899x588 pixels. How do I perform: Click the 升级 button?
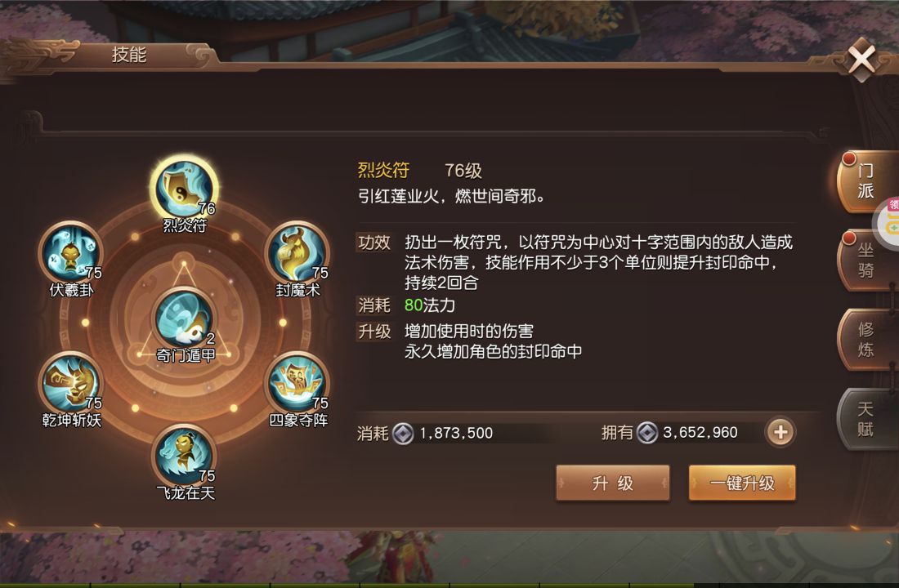tap(612, 483)
